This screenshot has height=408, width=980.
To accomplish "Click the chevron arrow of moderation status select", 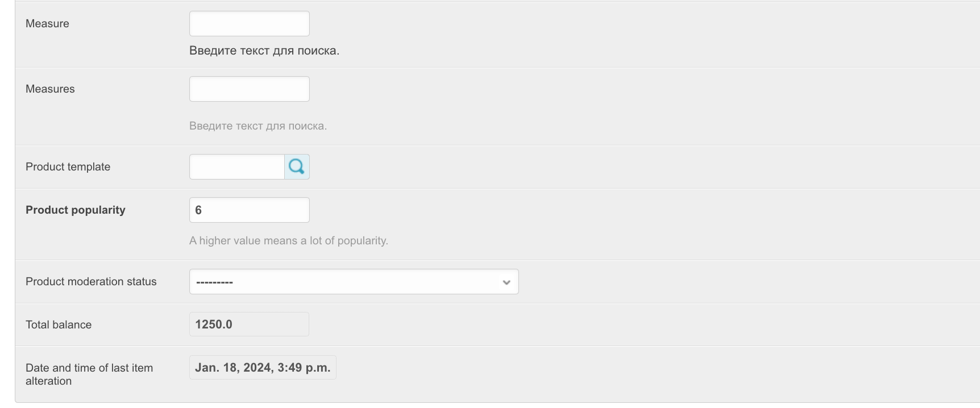I will pyautogui.click(x=506, y=282).
